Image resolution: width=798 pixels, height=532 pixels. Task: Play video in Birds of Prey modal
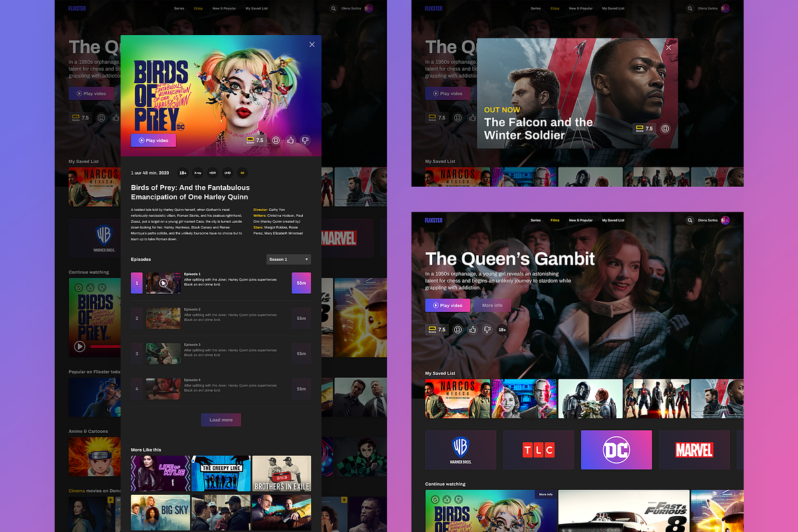(154, 140)
